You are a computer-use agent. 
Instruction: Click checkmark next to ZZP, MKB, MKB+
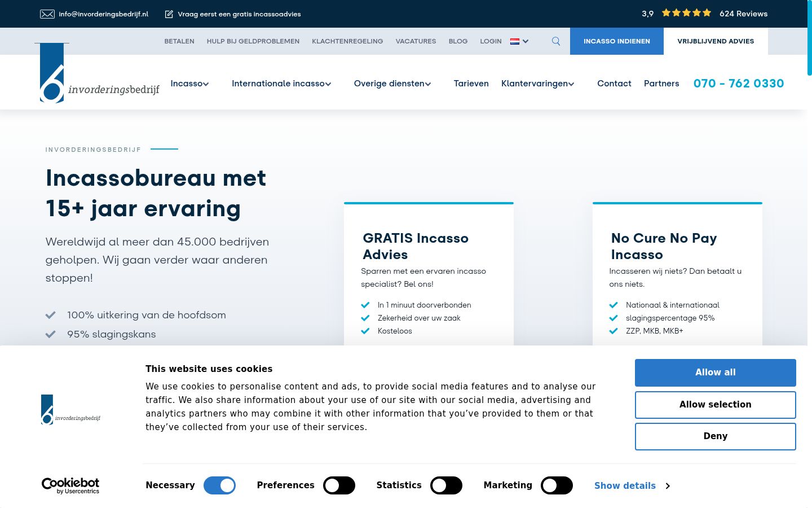pyautogui.click(x=614, y=331)
